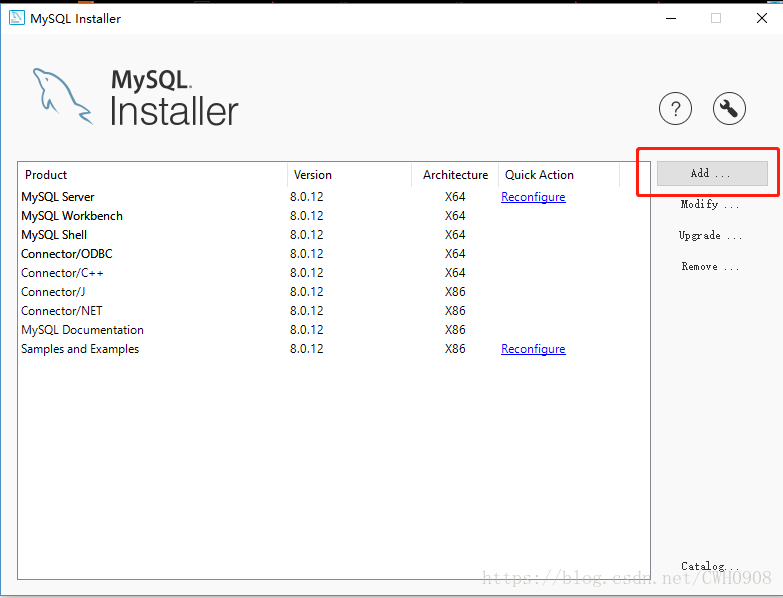Sort by the Product column header
This screenshot has height=598, width=783.
tap(153, 175)
